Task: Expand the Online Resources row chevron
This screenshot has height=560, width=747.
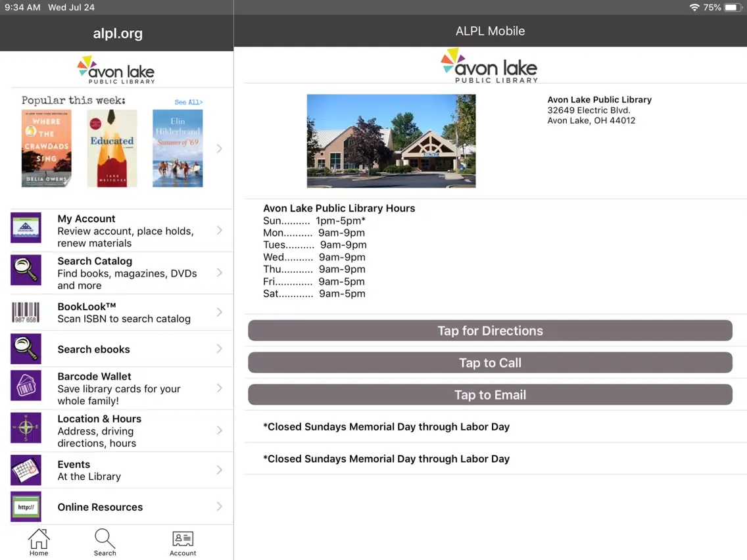Action: point(219,507)
